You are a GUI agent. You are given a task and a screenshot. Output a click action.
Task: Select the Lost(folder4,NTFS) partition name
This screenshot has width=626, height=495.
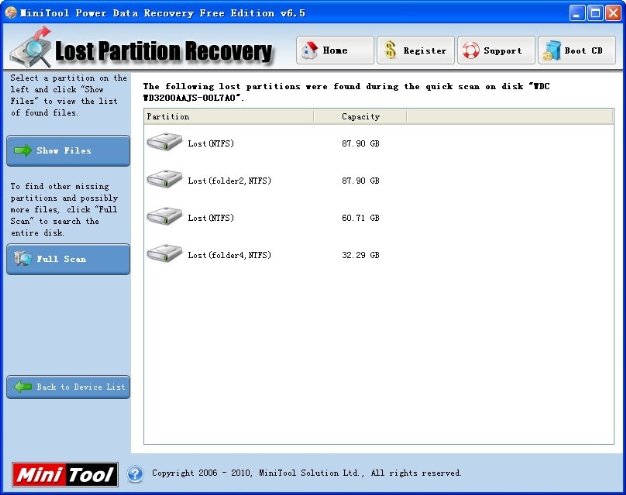click(230, 255)
